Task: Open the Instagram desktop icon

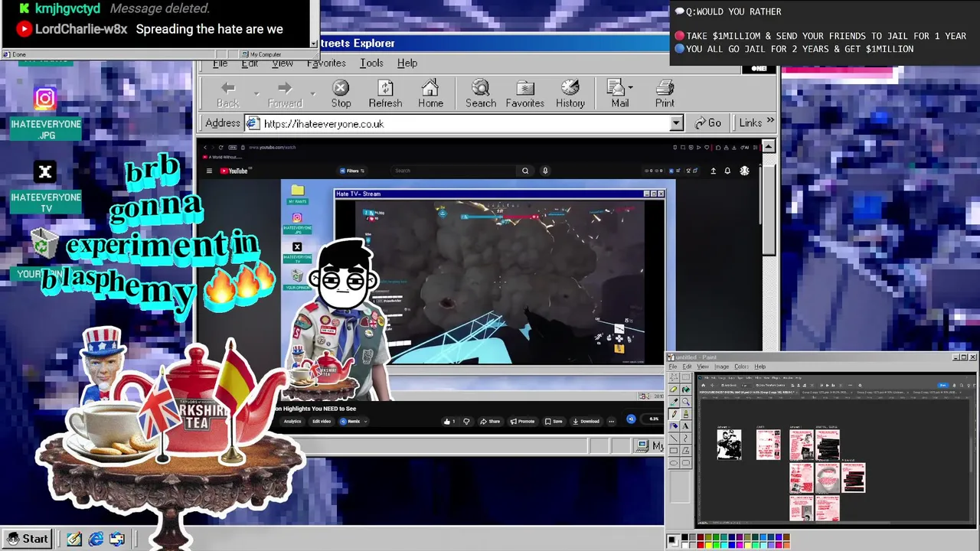Action: coord(45,98)
